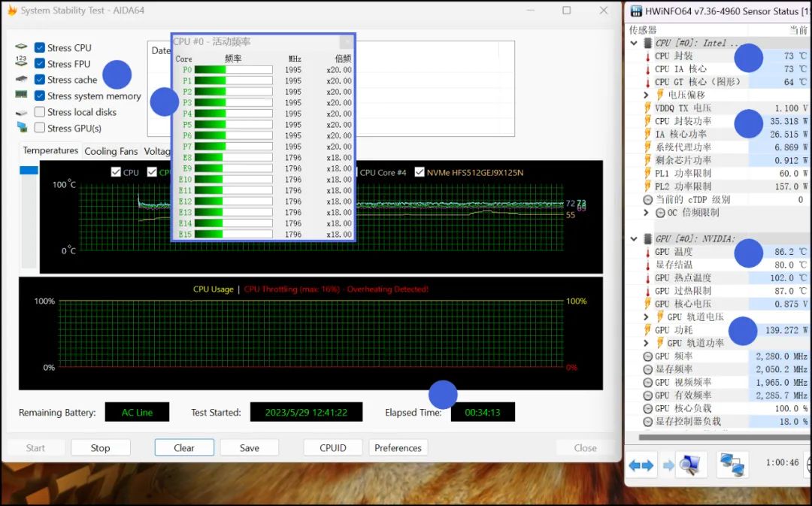Uncheck the Stress CPU checkbox
The width and height of the screenshot is (812, 506).
(x=40, y=47)
